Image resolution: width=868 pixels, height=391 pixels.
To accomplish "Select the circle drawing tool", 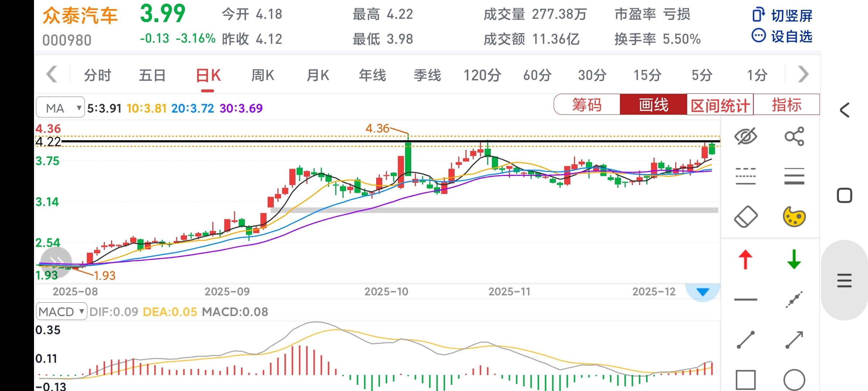I will click(x=794, y=380).
